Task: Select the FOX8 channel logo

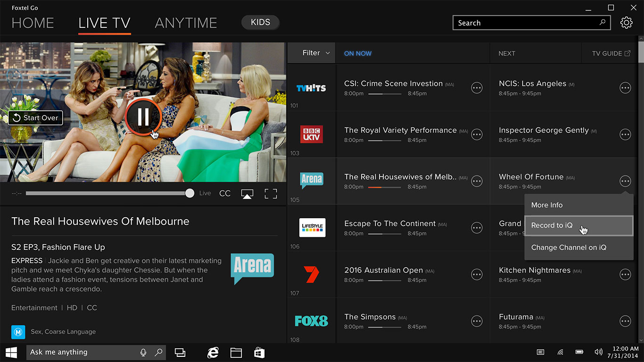Action: (311, 321)
